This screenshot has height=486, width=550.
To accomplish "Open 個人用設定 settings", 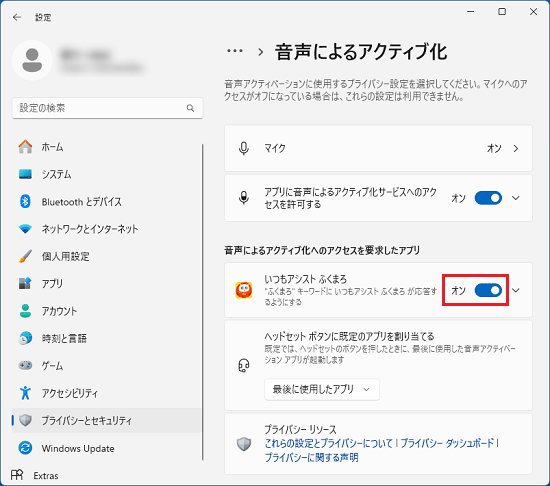I will pyautogui.click(x=107, y=256).
